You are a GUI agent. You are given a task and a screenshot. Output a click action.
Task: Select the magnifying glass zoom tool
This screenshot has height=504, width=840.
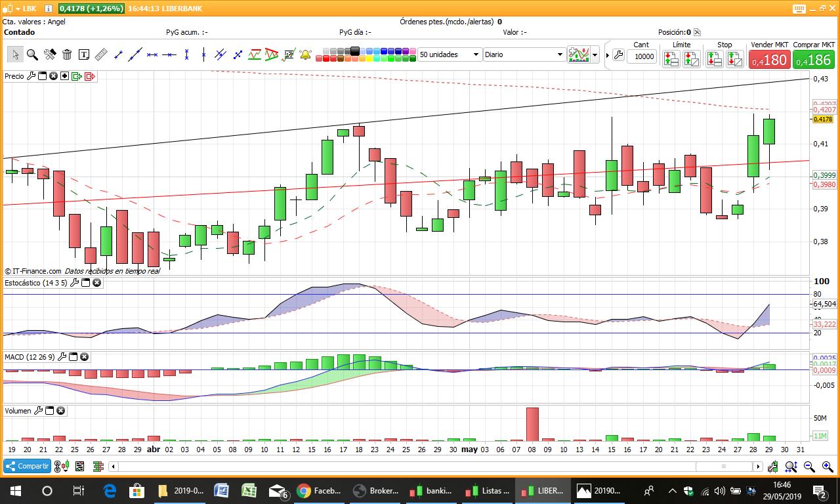pyautogui.click(x=32, y=54)
